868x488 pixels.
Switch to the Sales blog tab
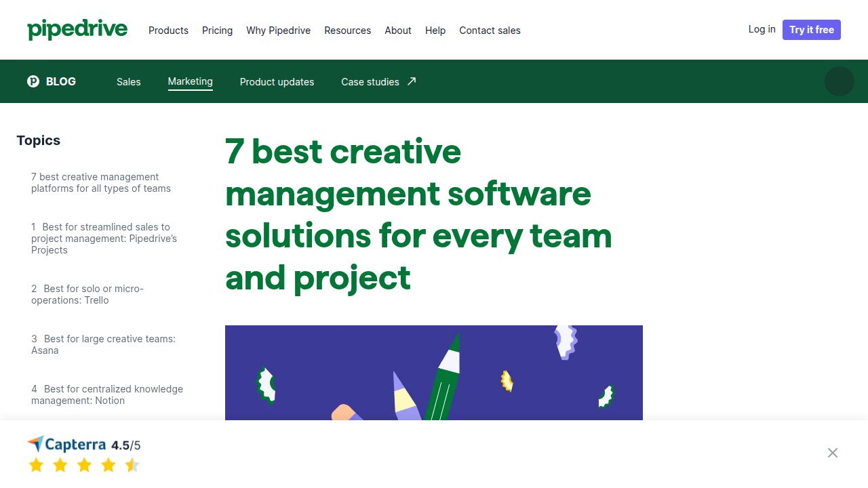129,82
